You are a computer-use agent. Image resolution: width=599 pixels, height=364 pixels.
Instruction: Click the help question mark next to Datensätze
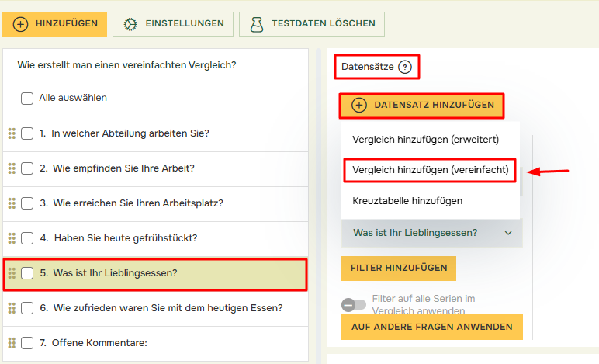tap(404, 68)
